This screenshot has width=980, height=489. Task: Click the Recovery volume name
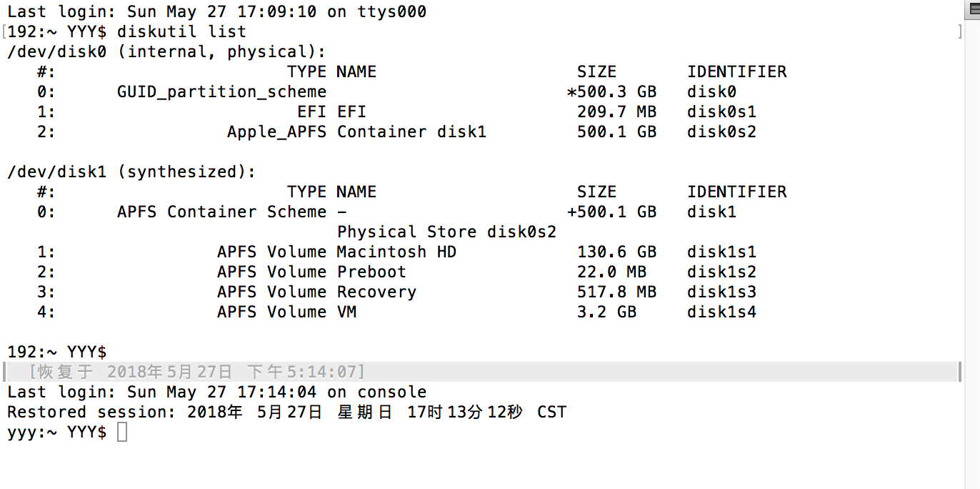click(376, 292)
